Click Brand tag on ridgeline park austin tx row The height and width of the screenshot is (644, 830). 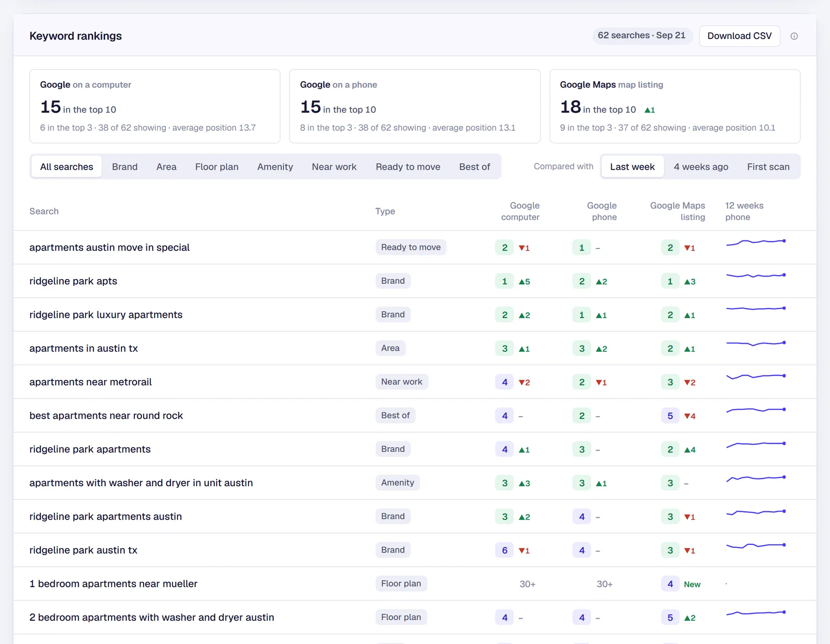[393, 550]
